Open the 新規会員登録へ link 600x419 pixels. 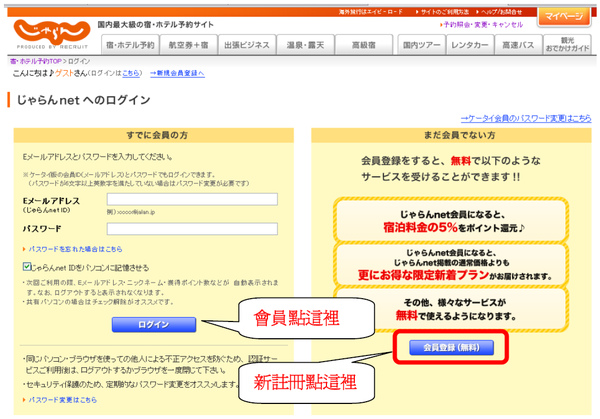tap(178, 73)
